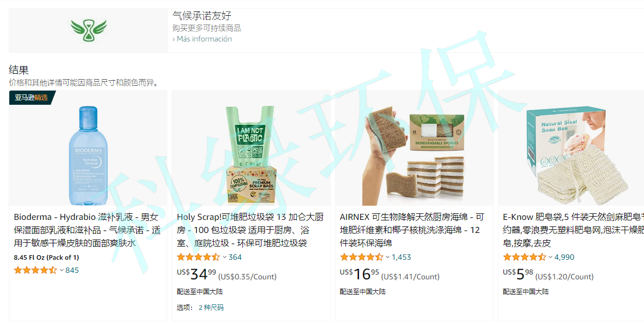Open the Bioderma Hydrabio bottle image
This screenshot has width=644, height=323.
(x=88, y=155)
